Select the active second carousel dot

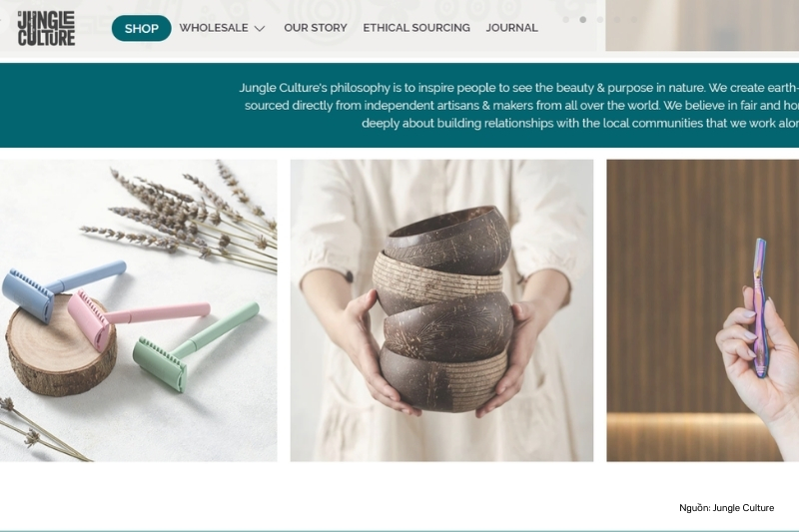583,19
